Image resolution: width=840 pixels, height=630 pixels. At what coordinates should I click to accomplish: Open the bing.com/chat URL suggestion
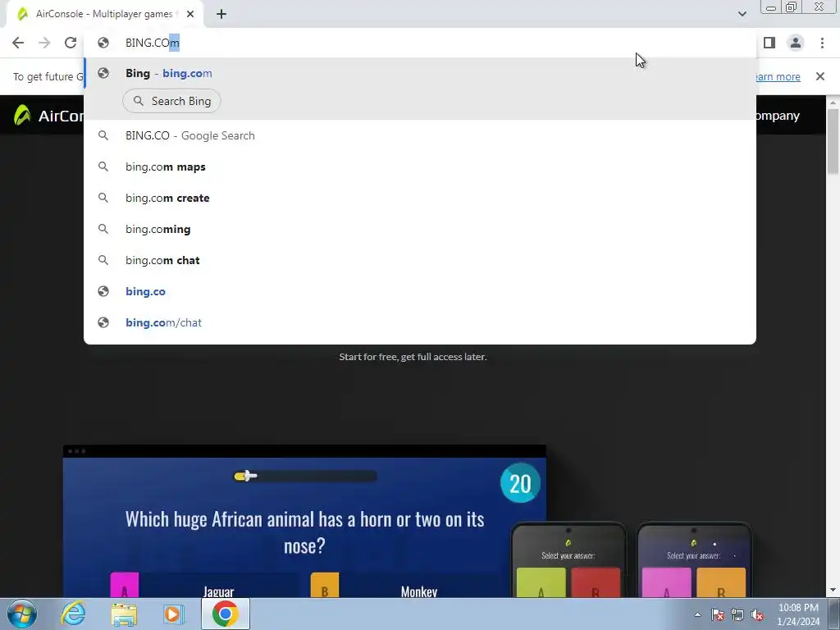(x=420, y=322)
